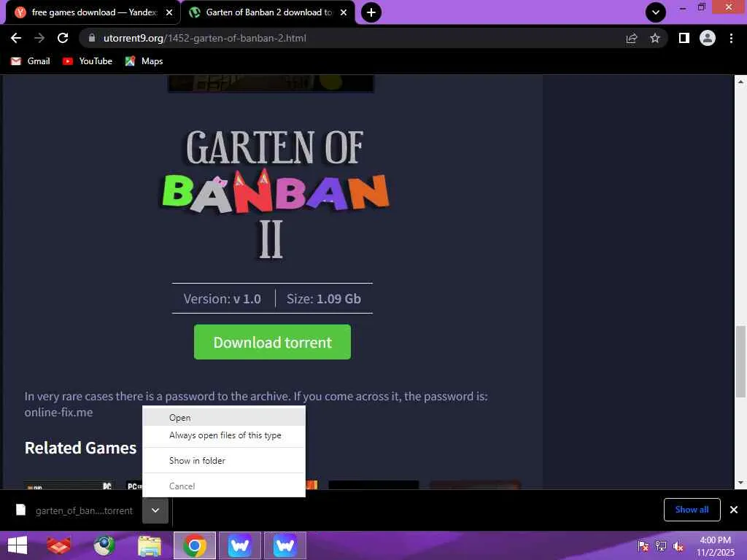
Task: Click the Related Games heading
Action: (80, 448)
